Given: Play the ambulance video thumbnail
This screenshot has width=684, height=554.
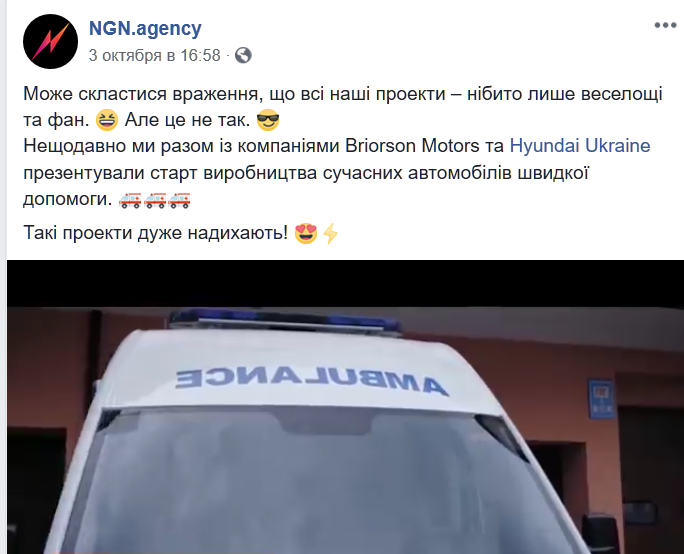Looking at the screenshot, I should (x=345, y=407).
